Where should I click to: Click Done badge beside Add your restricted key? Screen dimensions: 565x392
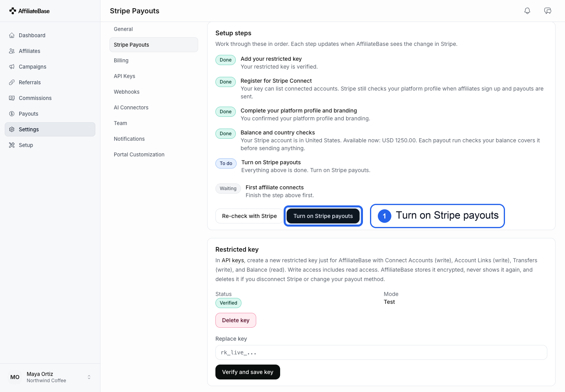[226, 60]
